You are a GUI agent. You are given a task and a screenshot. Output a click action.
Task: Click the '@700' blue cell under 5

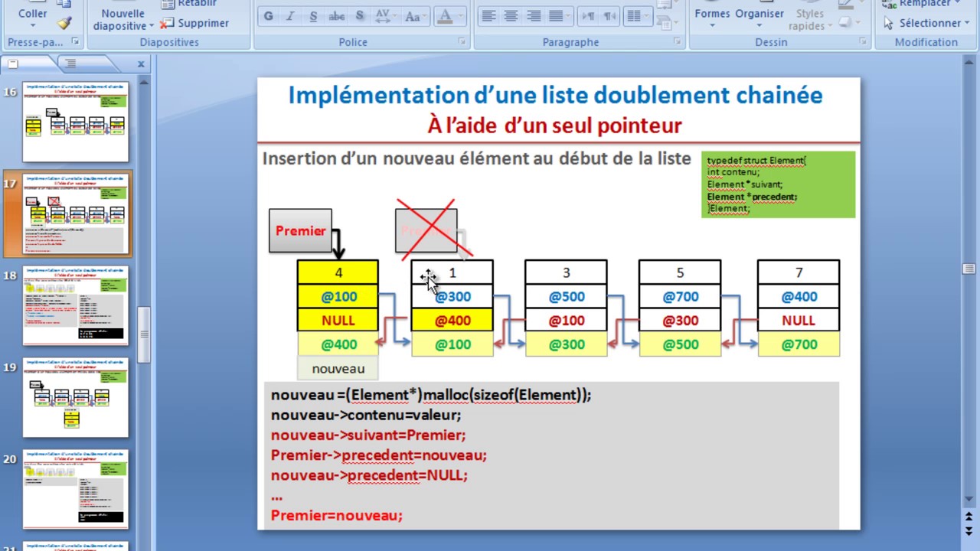[x=680, y=296]
